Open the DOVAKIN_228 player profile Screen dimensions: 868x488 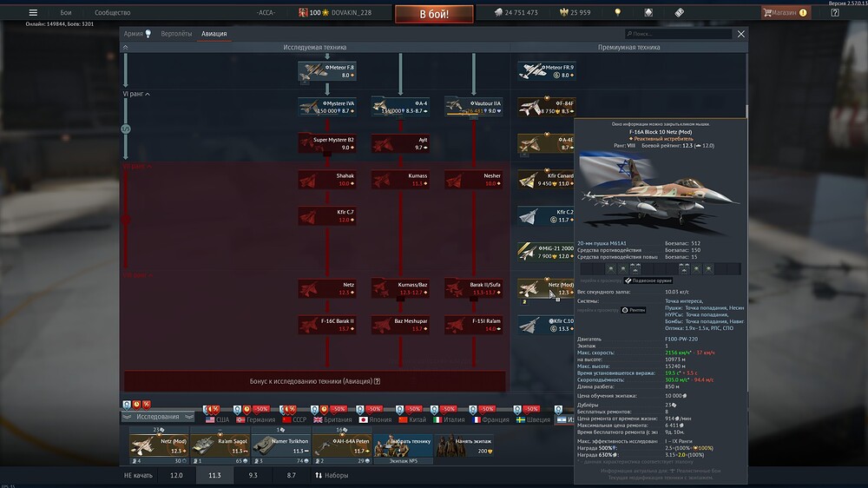[351, 12]
